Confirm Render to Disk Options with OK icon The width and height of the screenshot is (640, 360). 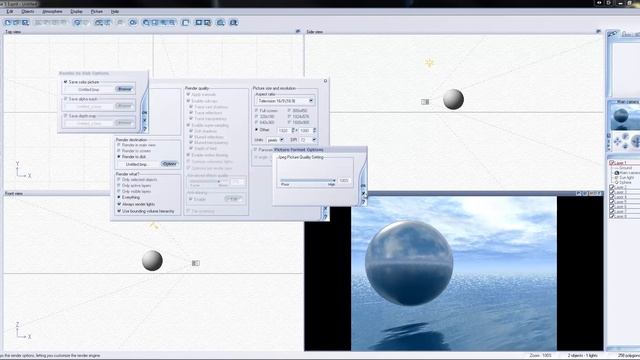click(x=144, y=112)
